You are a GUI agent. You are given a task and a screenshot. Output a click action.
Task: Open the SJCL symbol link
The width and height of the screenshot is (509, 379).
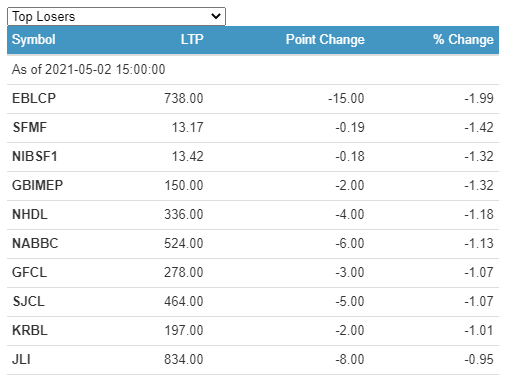point(29,302)
